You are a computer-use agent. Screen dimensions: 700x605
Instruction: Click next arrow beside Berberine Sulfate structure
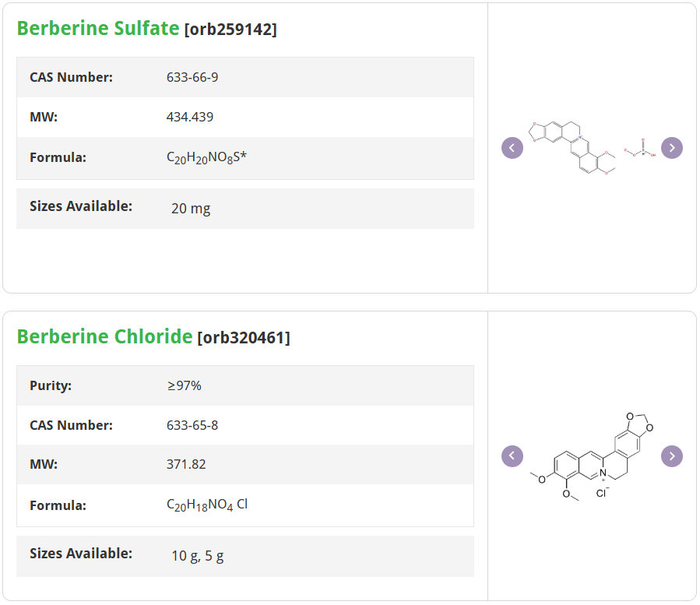pyautogui.click(x=672, y=148)
